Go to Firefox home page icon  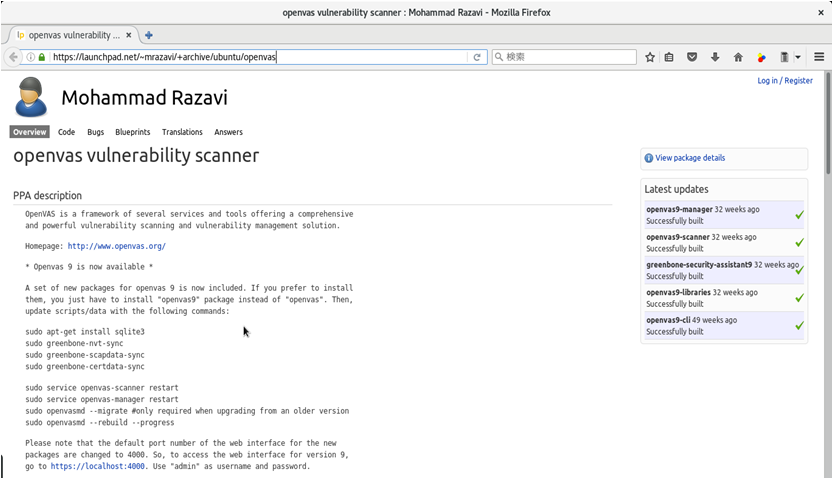tap(738, 57)
